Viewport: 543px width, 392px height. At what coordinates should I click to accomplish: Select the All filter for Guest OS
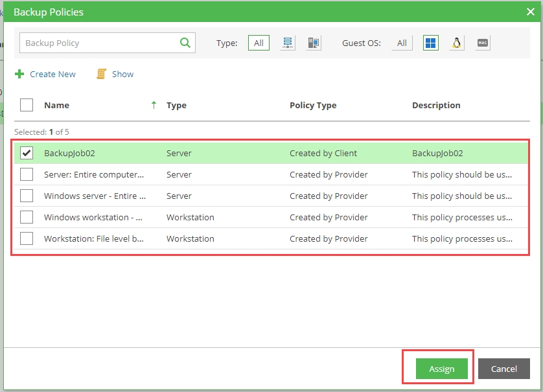[x=402, y=43]
